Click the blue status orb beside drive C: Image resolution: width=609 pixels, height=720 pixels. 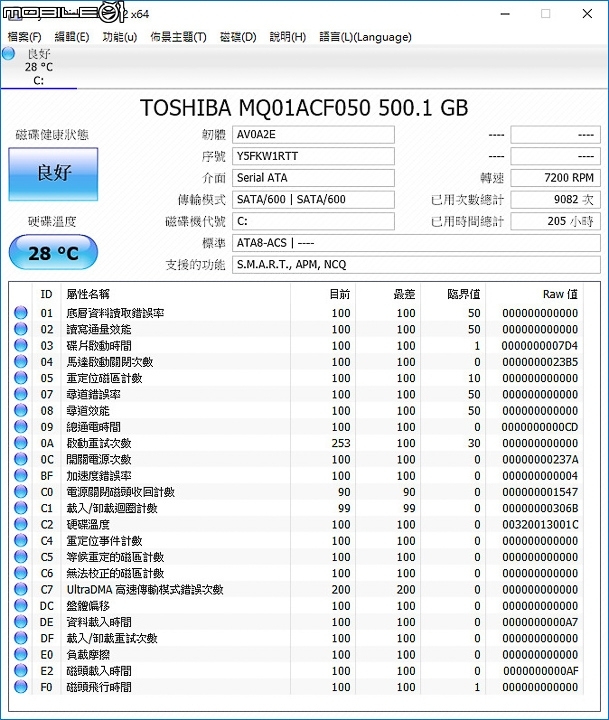8,53
